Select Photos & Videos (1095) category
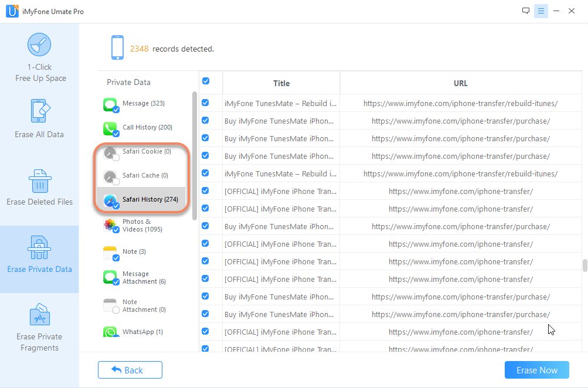Viewport: 588px width, 388px height. coord(141,225)
